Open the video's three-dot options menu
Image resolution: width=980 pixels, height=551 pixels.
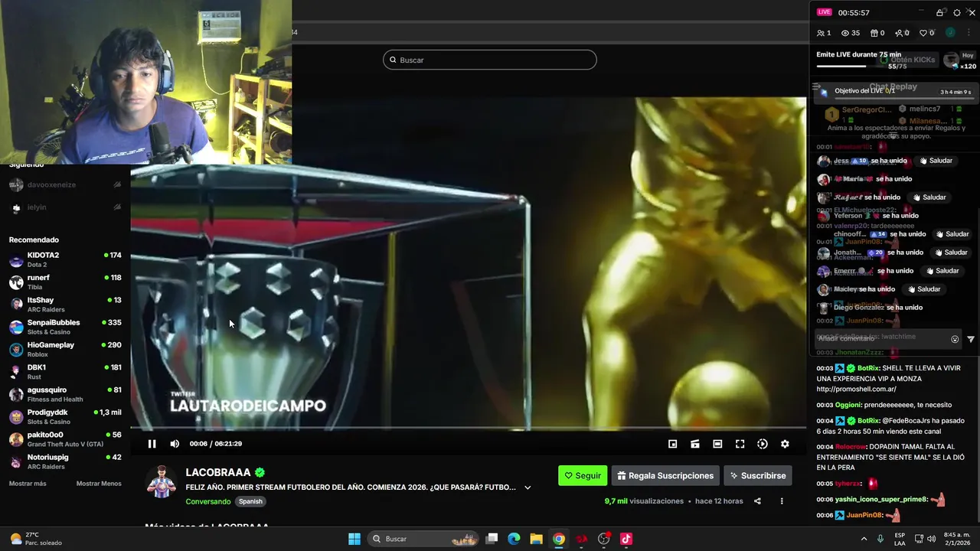(x=782, y=501)
